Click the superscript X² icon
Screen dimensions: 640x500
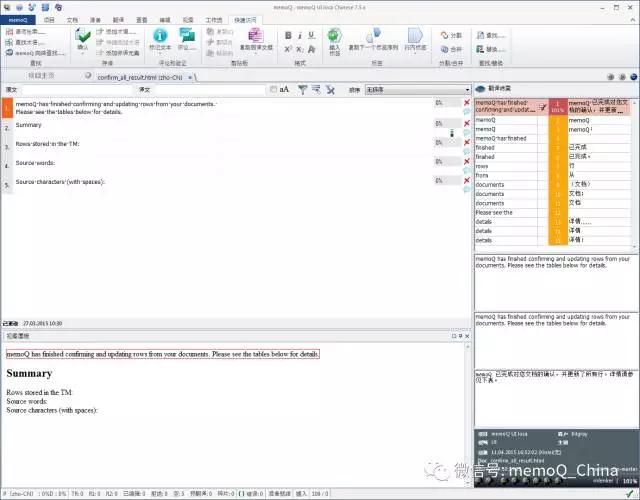(288, 49)
